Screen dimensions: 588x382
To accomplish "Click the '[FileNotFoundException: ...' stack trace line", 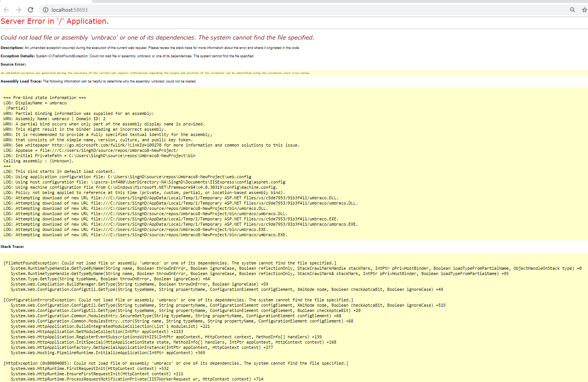I will (x=170, y=263).
